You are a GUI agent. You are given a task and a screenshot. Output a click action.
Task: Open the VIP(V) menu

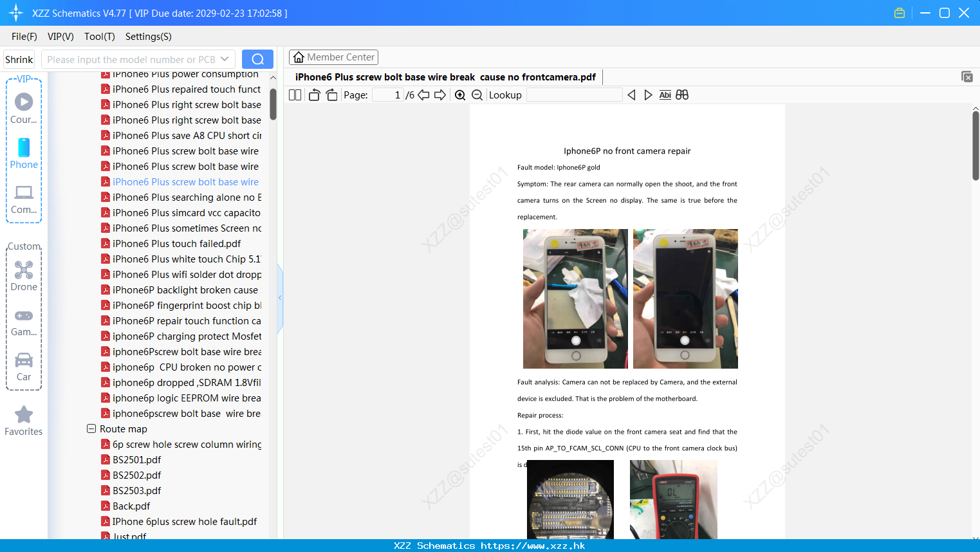point(60,37)
